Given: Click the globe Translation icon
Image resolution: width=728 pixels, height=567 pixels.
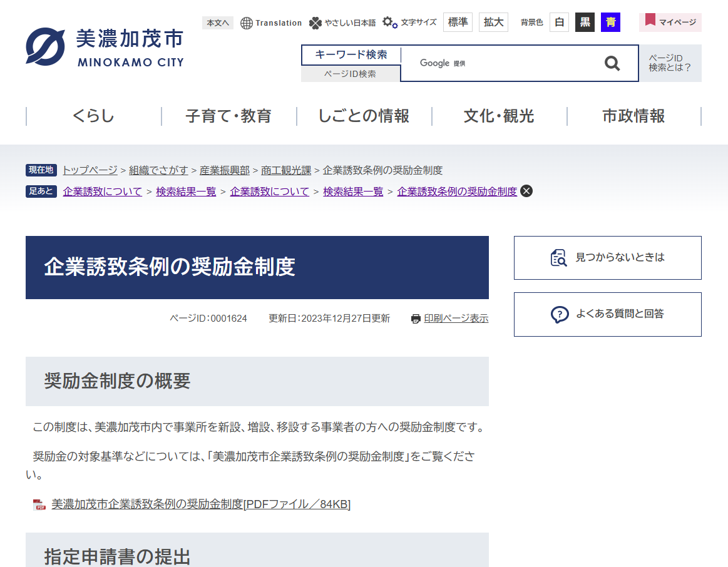Looking at the screenshot, I should coord(246,23).
